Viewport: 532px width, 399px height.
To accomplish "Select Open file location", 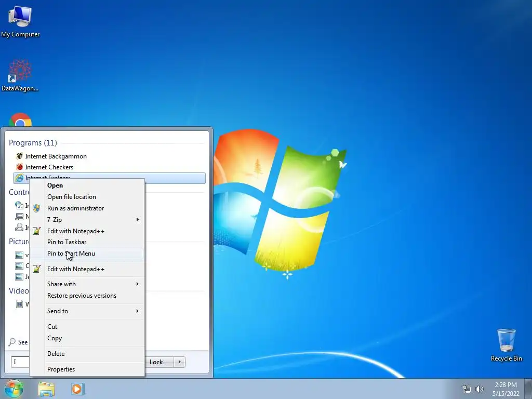I will coord(87,197).
